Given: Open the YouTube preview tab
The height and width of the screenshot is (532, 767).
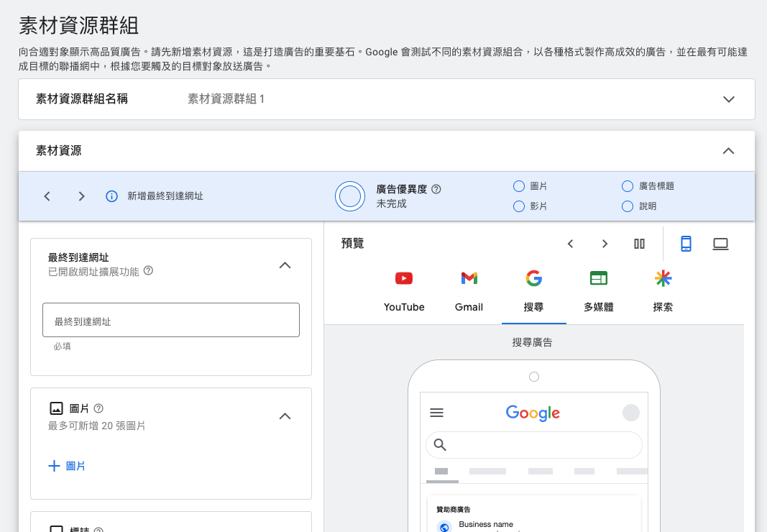Looking at the screenshot, I should [x=404, y=291].
